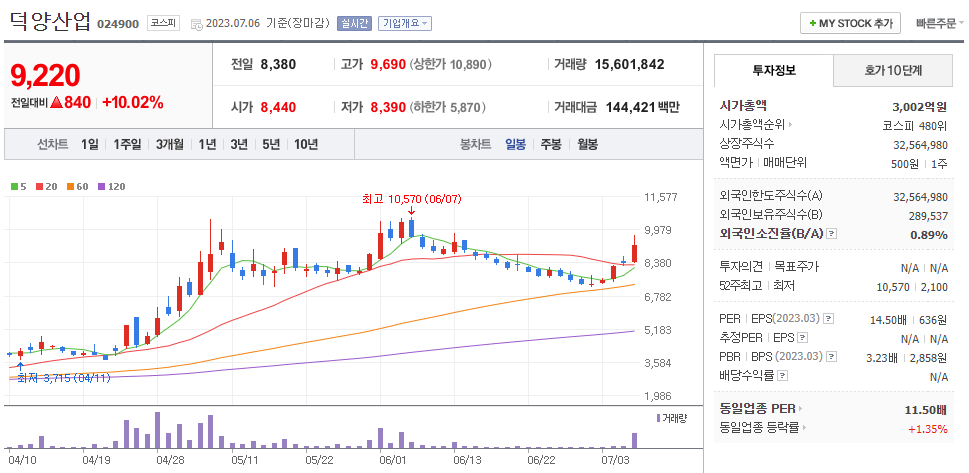The width and height of the screenshot is (969, 473).
Task: Click the 고가 value 9,690
Action: click(x=388, y=64)
